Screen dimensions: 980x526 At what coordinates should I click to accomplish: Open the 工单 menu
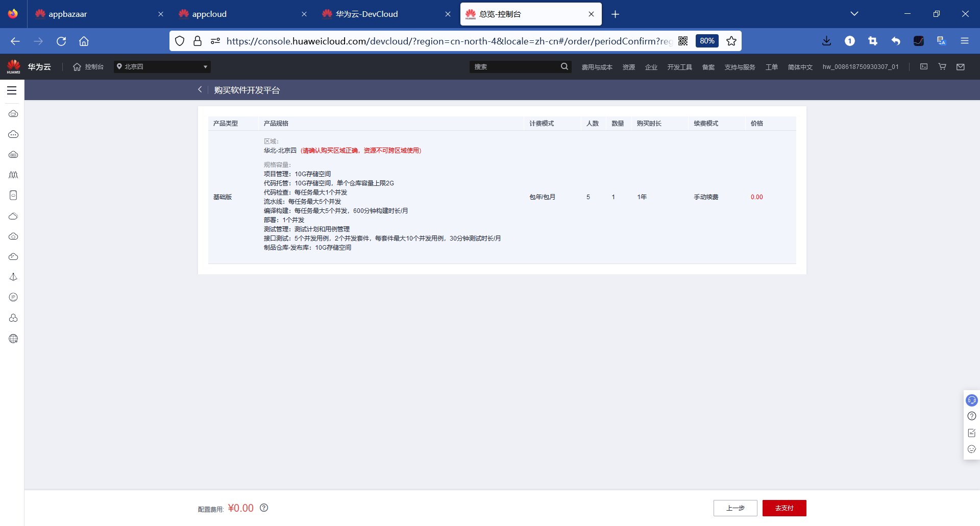772,67
